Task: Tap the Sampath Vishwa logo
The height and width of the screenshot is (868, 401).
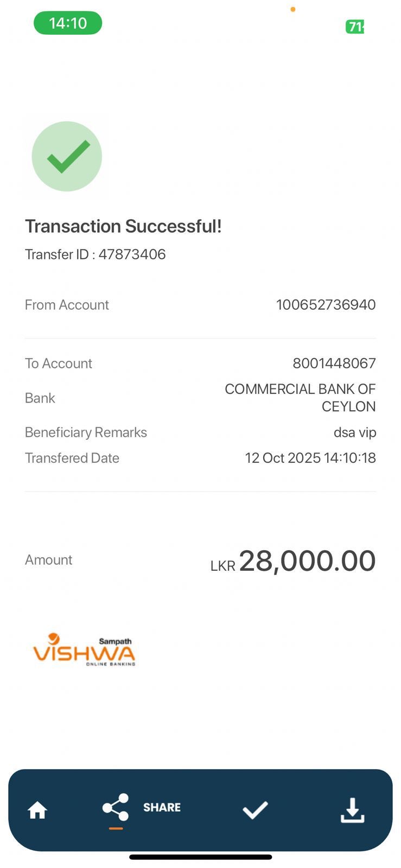Action: (x=84, y=649)
